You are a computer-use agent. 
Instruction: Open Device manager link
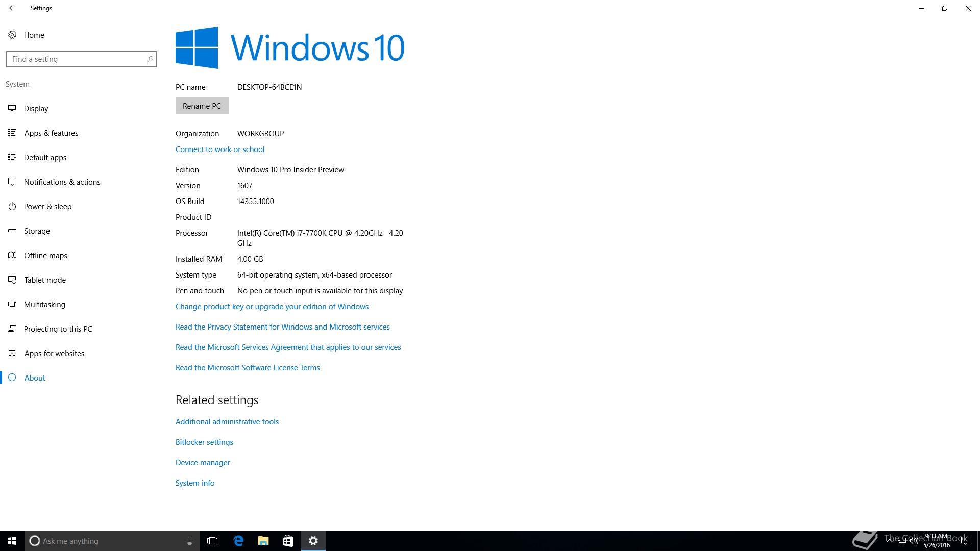coord(203,463)
